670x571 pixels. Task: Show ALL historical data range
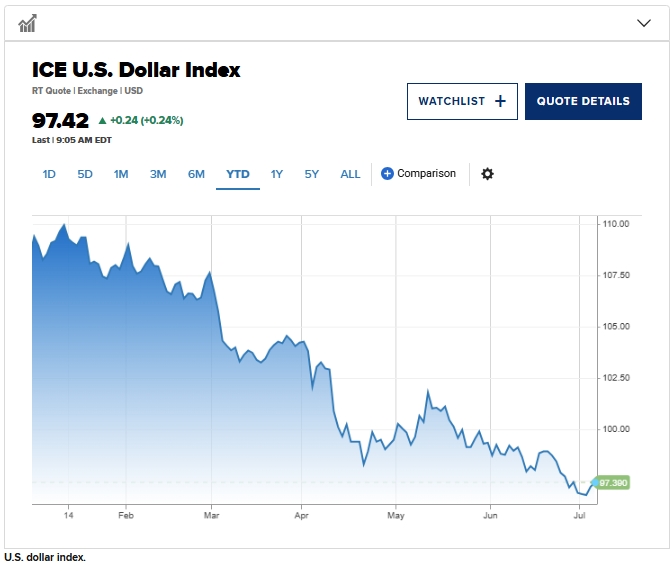(x=350, y=174)
